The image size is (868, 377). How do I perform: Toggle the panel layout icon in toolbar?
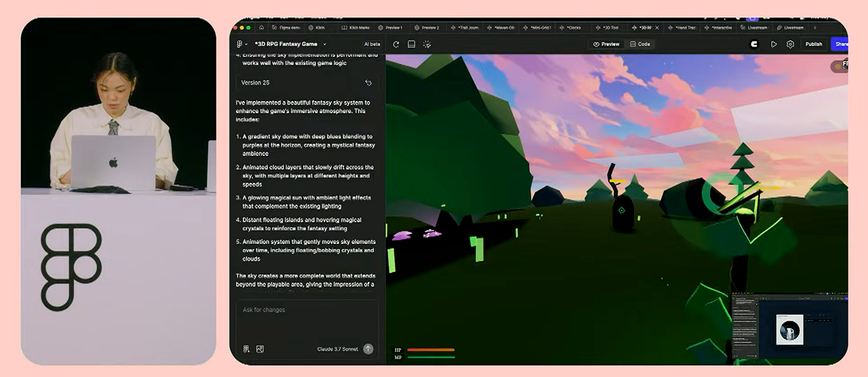411,44
